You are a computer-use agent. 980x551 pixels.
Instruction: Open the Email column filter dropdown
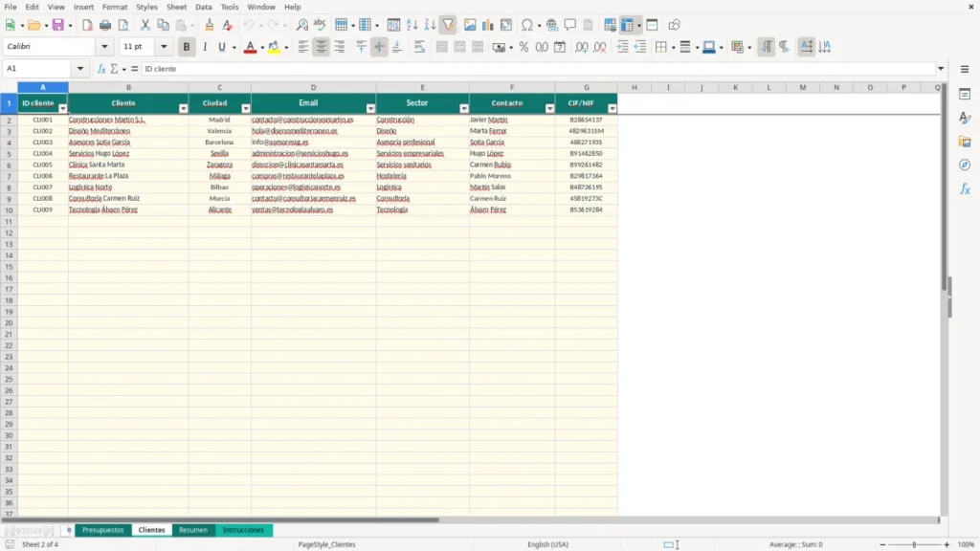pyautogui.click(x=370, y=109)
